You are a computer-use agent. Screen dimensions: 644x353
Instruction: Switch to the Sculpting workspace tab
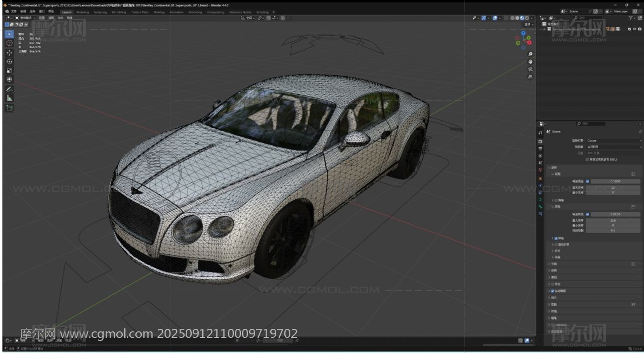point(100,12)
